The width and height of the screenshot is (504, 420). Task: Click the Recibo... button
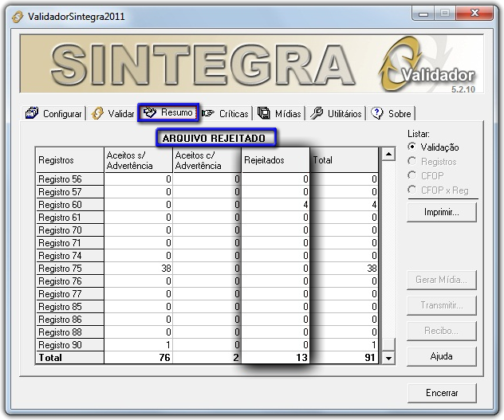tap(442, 331)
